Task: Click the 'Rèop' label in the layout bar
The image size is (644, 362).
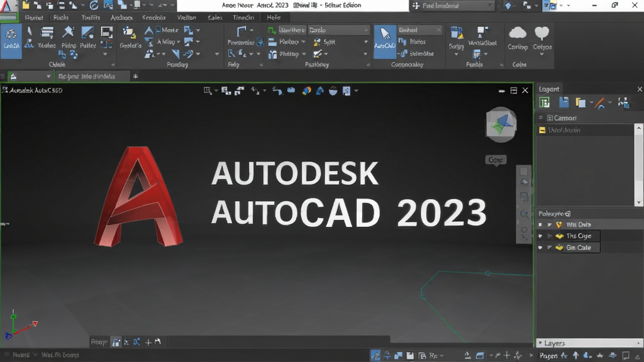Action: coord(99,342)
